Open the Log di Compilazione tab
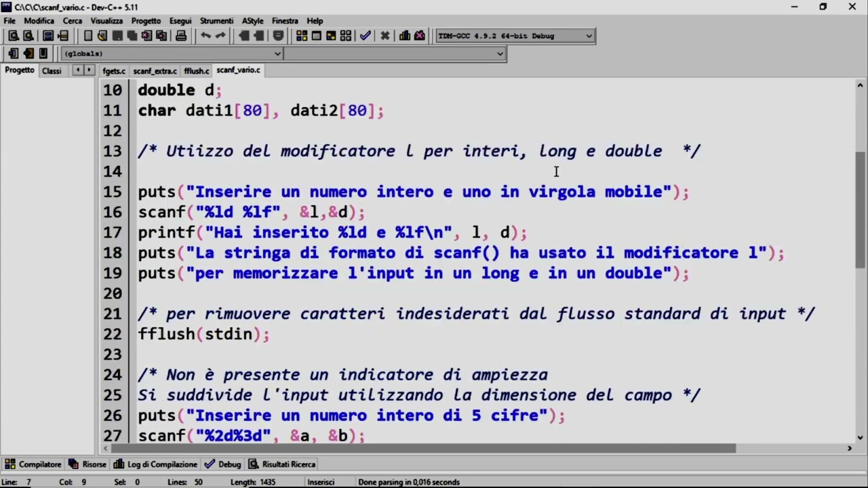This screenshot has width=868, height=488. pyautogui.click(x=155, y=464)
